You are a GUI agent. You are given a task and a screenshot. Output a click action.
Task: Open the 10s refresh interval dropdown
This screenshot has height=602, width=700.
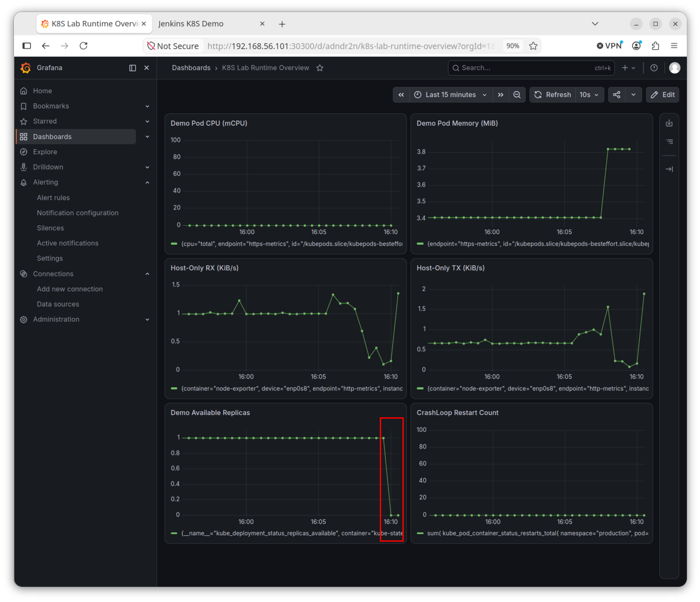click(x=589, y=95)
